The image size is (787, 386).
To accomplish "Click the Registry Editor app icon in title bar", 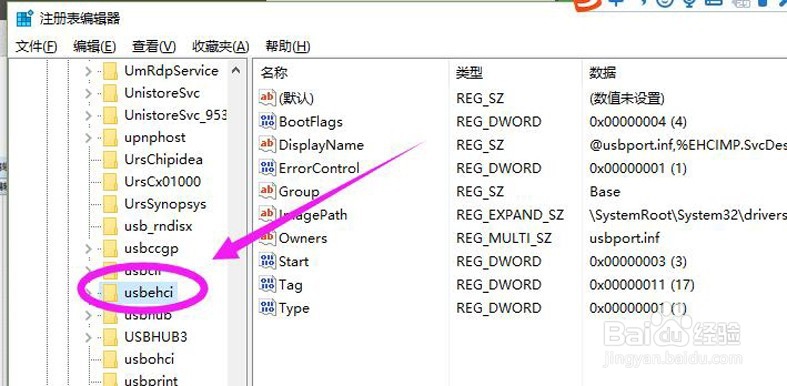I will pos(24,19).
